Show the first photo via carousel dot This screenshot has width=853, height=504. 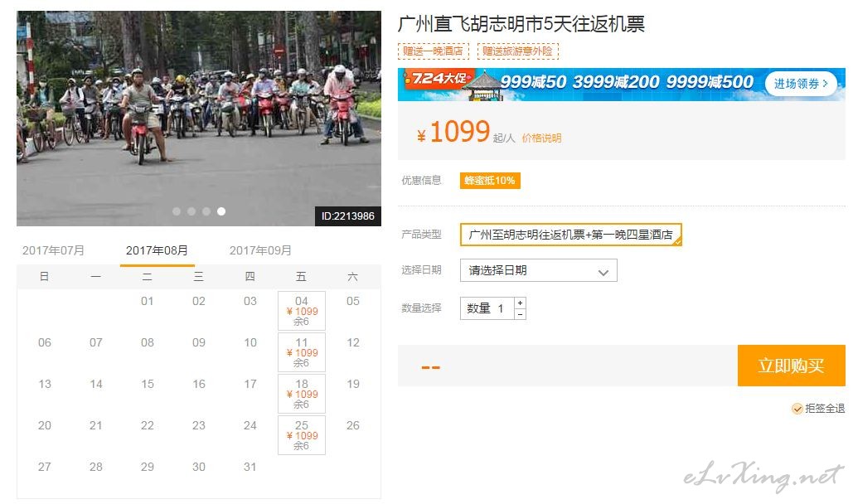tap(177, 211)
